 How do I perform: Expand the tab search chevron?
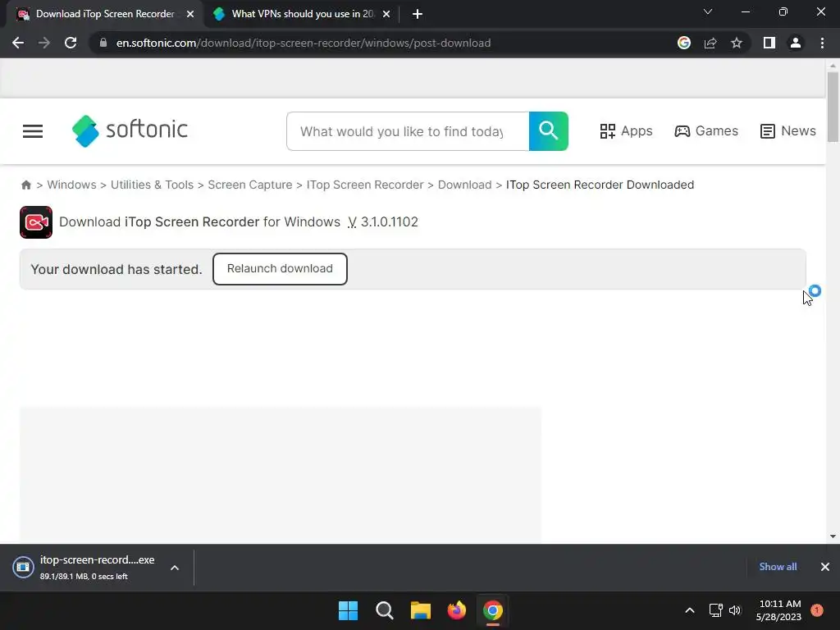point(708,11)
